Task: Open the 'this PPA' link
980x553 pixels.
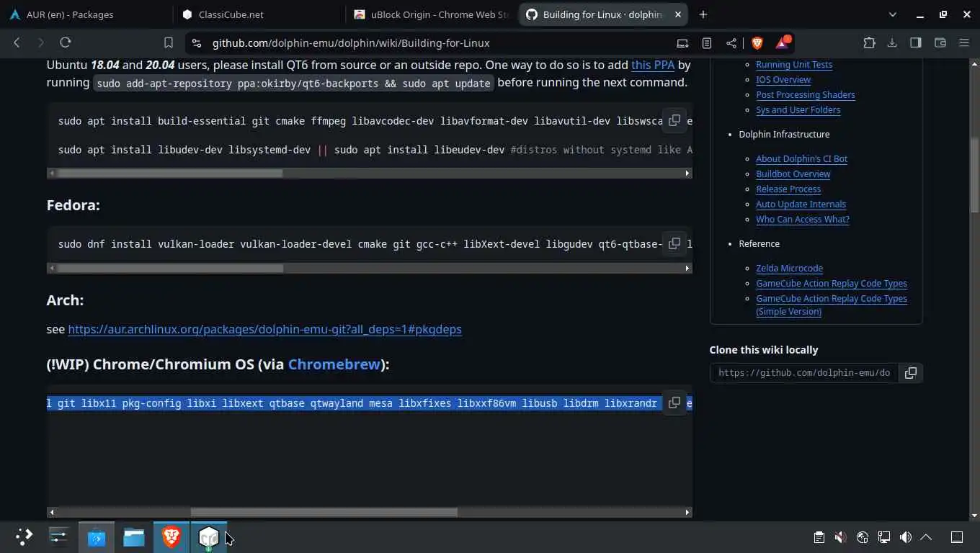Action: tap(653, 65)
